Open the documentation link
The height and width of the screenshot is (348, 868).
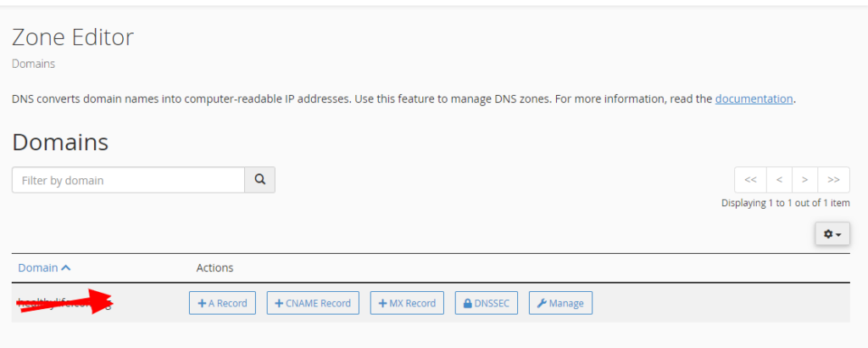pyautogui.click(x=754, y=99)
